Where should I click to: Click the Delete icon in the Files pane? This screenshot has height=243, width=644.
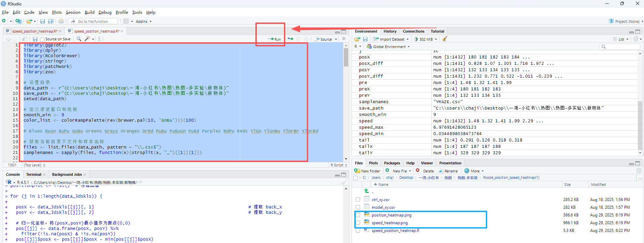pos(425,171)
